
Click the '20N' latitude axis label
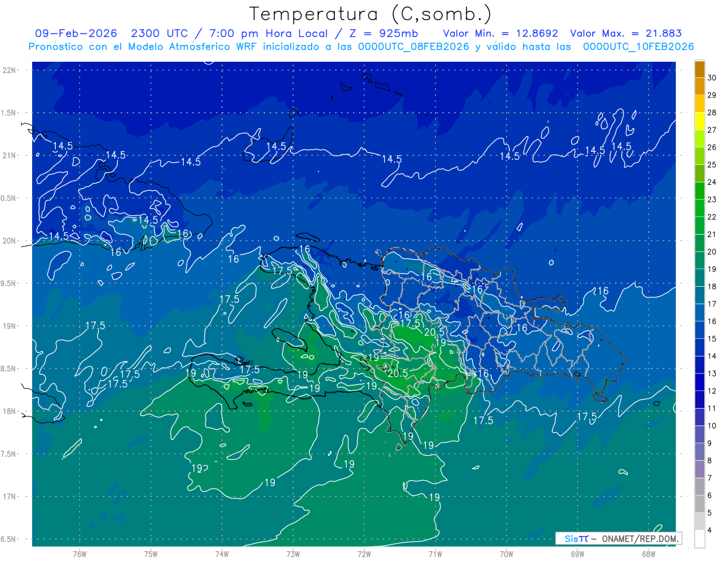(10, 241)
